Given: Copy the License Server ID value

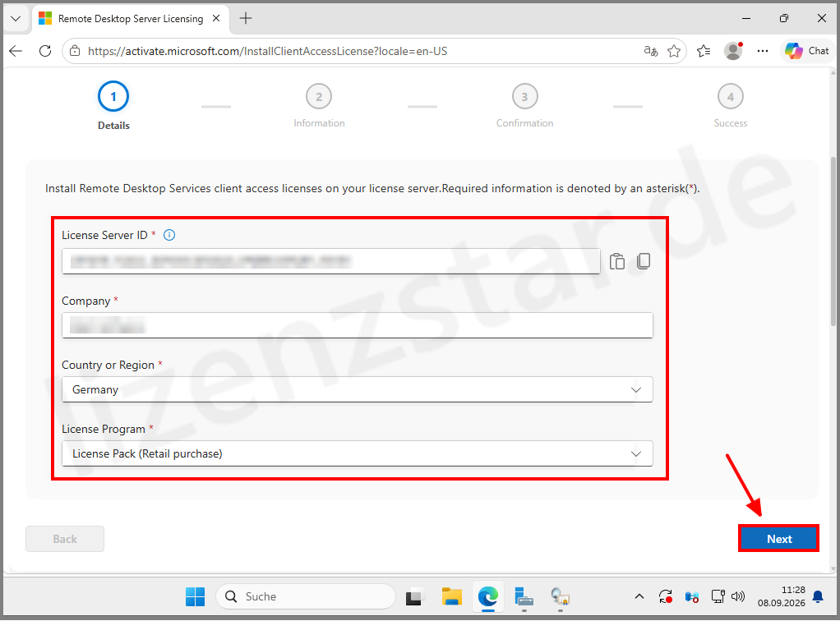Looking at the screenshot, I should click(x=644, y=261).
